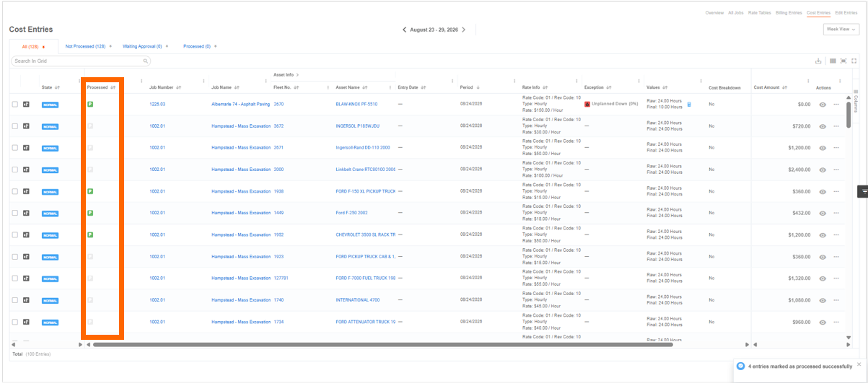Go to previous week arrow

click(x=404, y=30)
